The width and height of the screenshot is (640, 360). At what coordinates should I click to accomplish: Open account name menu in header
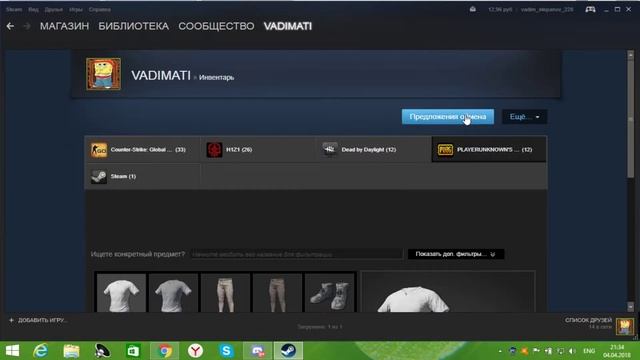point(547,9)
